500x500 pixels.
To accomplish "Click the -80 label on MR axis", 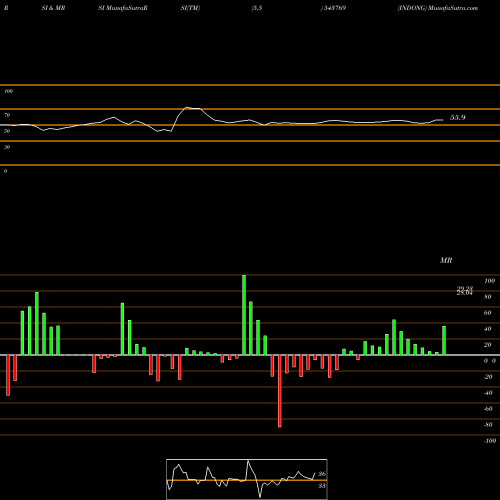I will coord(488,425).
